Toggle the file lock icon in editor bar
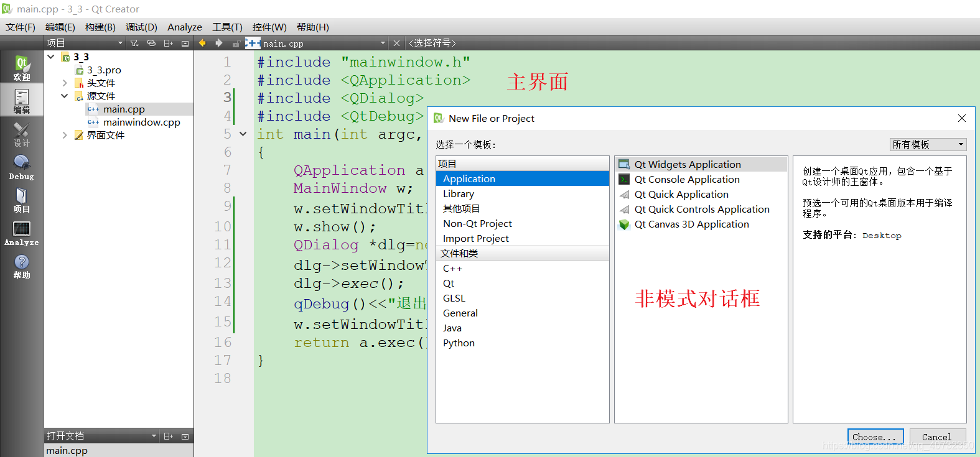The height and width of the screenshot is (457, 980). point(236,44)
